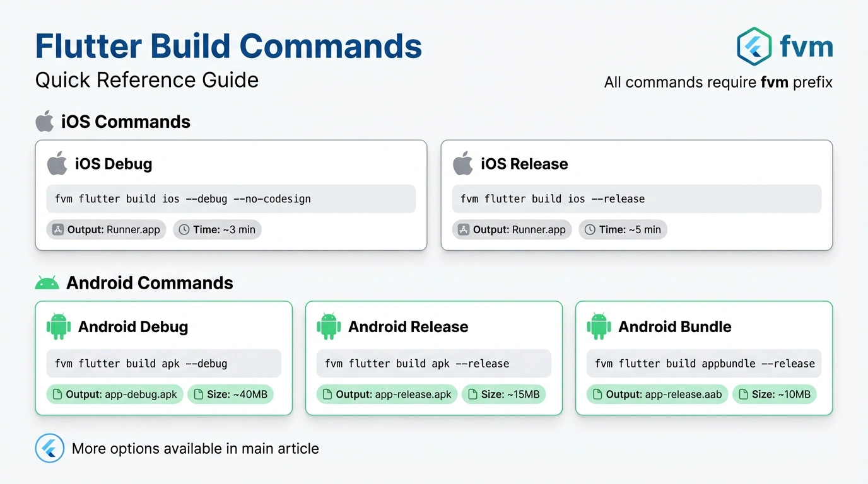This screenshot has height=484, width=868.
Task: Select the "fvm flutter build appbundle --release" command
Action: click(x=704, y=364)
